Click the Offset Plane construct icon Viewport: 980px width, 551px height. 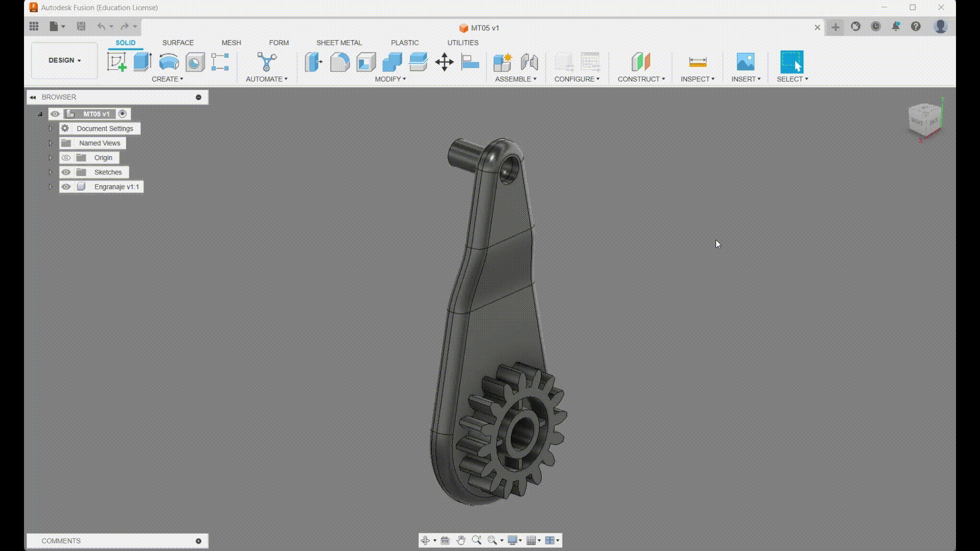pyautogui.click(x=641, y=62)
